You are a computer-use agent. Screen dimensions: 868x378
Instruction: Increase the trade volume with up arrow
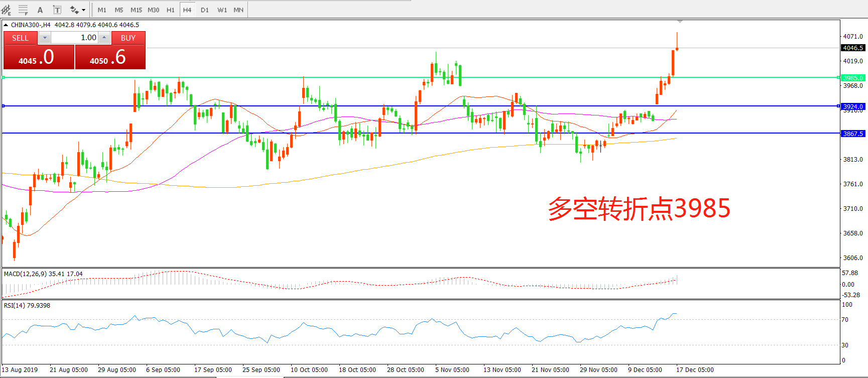coord(104,38)
